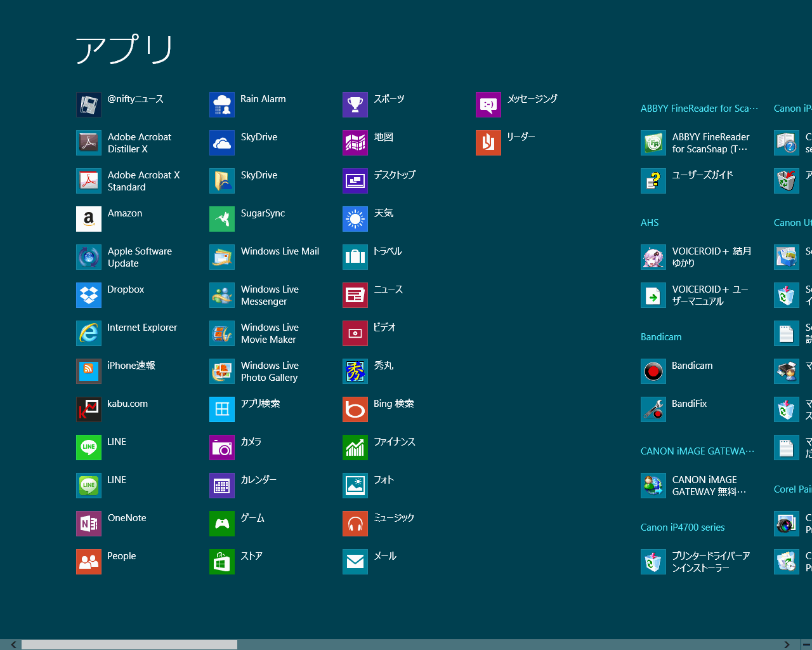This screenshot has height=650, width=812.
Task: Open the ユーザーズガイド help icon
Action: point(653,181)
